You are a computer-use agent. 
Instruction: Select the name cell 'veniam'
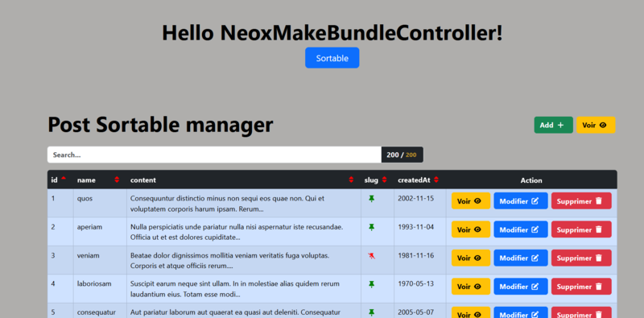click(88, 255)
